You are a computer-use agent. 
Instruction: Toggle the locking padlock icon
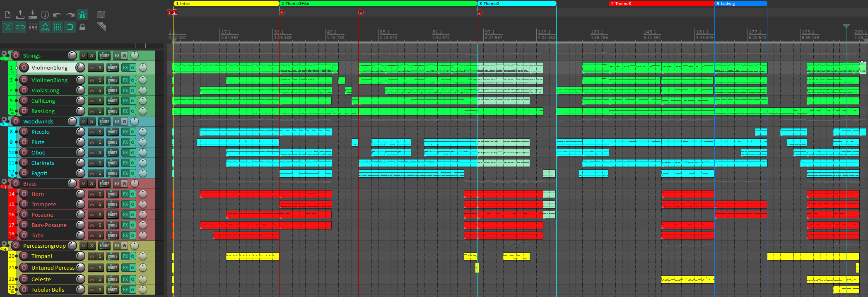82,27
